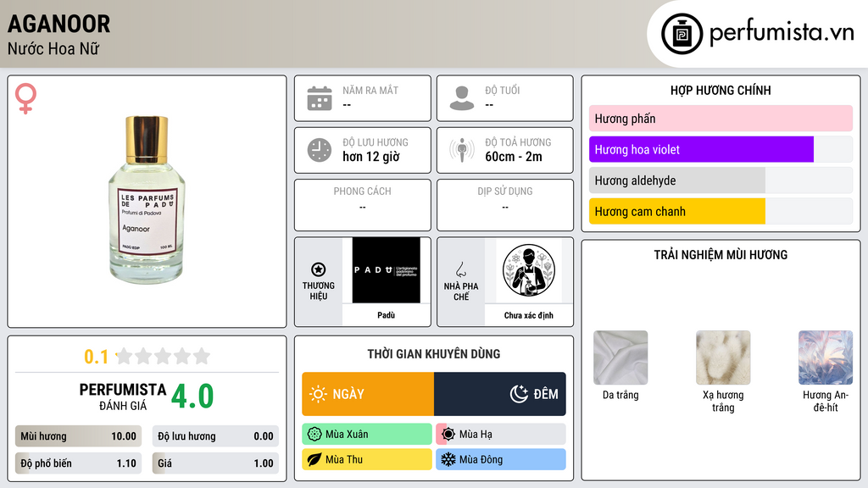Image resolution: width=868 pixels, height=488 pixels.
Task: Click the Độ phổ biến 1.10 score bar
Action: 78,463
